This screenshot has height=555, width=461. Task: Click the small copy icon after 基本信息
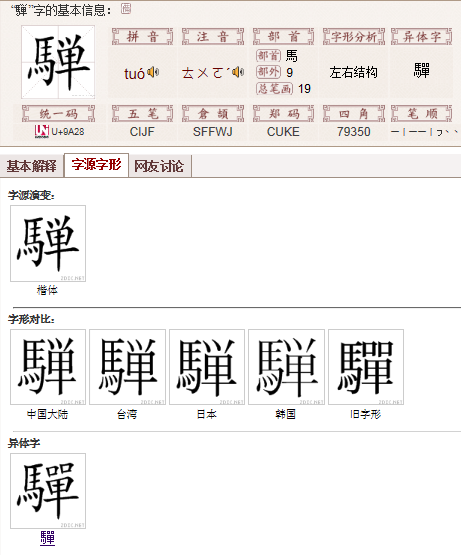pyautogui.click(x=126, y=8)
